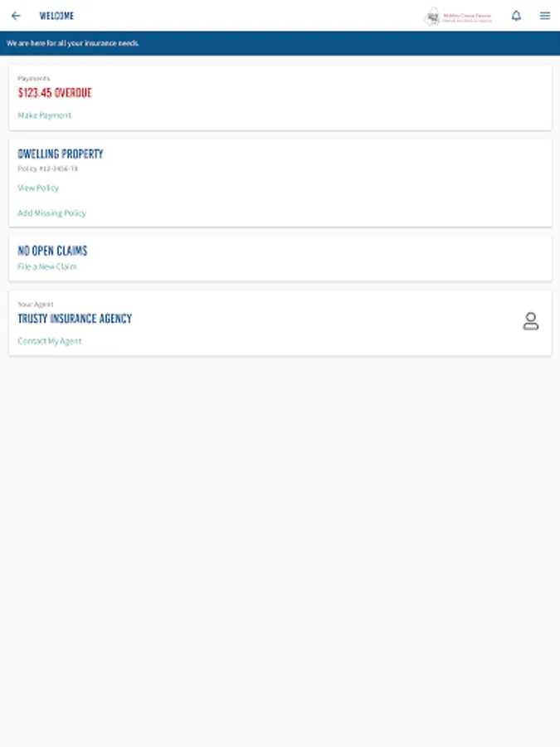Click the Your Agent label
The height and width of the screenshot is (747, 560).
[x=35, y=305]
